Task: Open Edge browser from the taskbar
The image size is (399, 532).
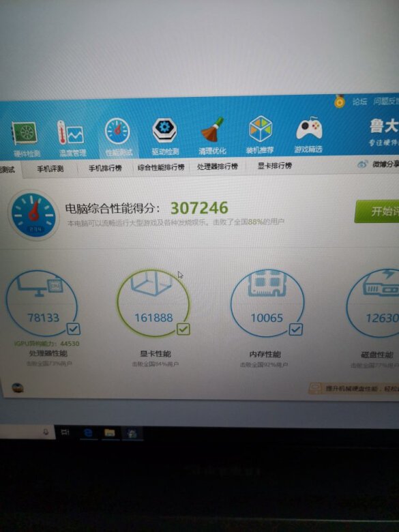Action: click(88, 432)
